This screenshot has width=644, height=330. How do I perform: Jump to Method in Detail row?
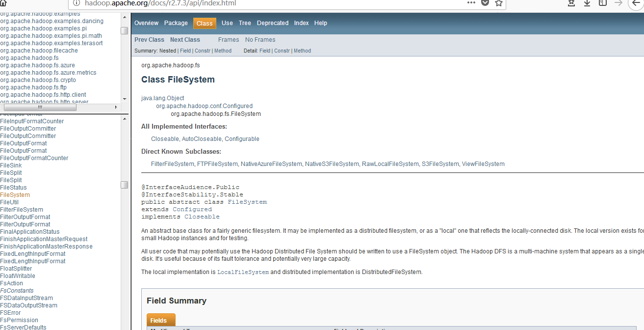tap(302, 51)
